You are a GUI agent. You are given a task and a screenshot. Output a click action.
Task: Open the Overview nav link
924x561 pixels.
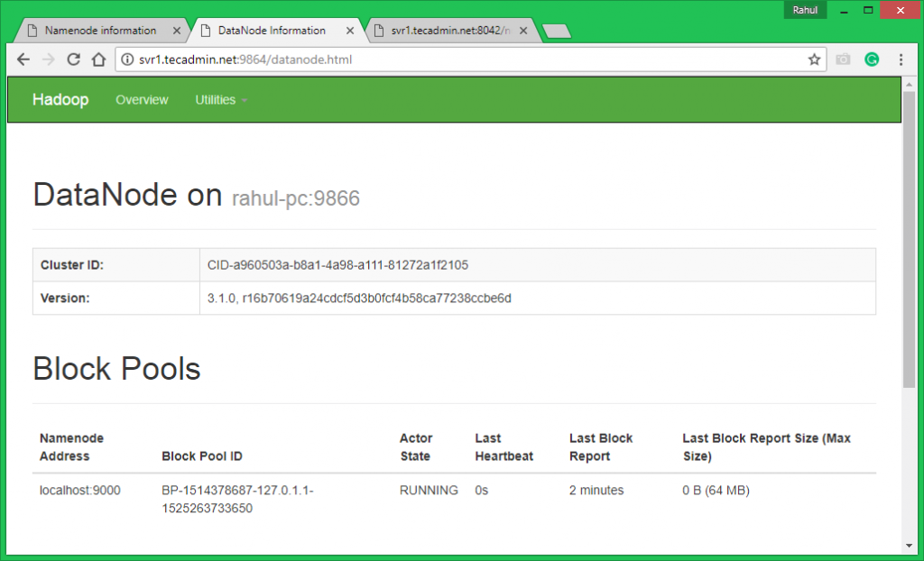click(142, 100)
